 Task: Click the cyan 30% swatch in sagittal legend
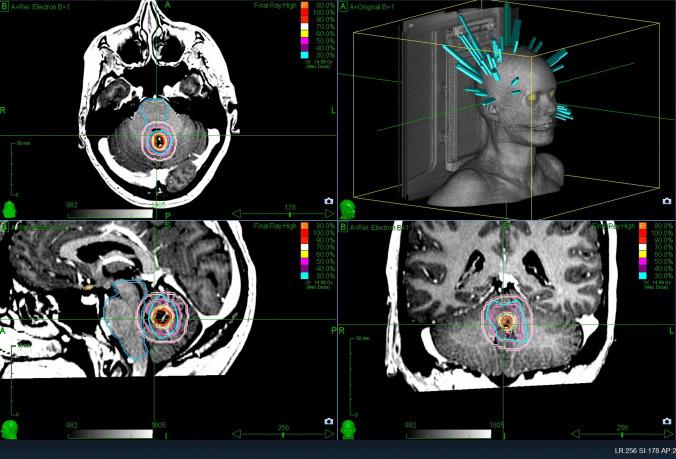click(304, 275)
